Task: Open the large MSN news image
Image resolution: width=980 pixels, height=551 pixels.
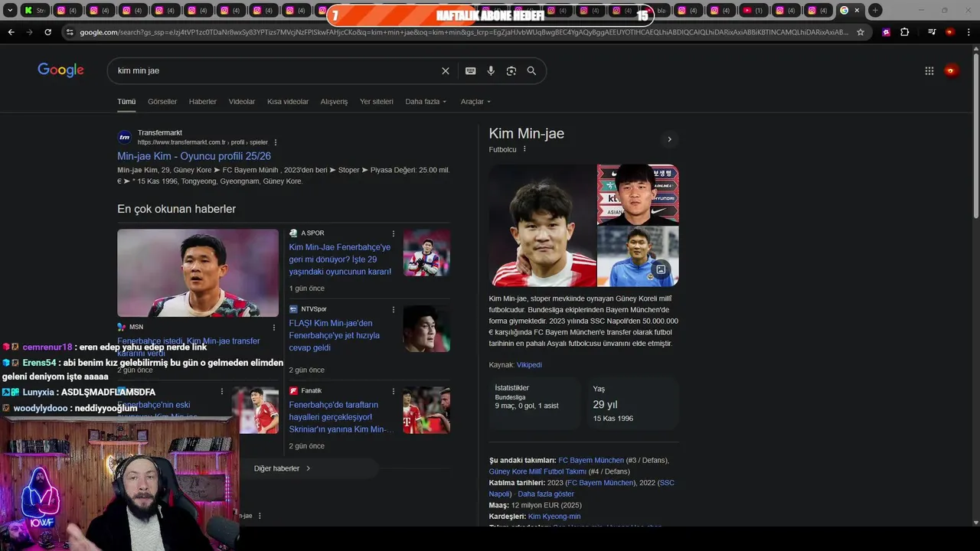Action: click(x=198, y=272)
